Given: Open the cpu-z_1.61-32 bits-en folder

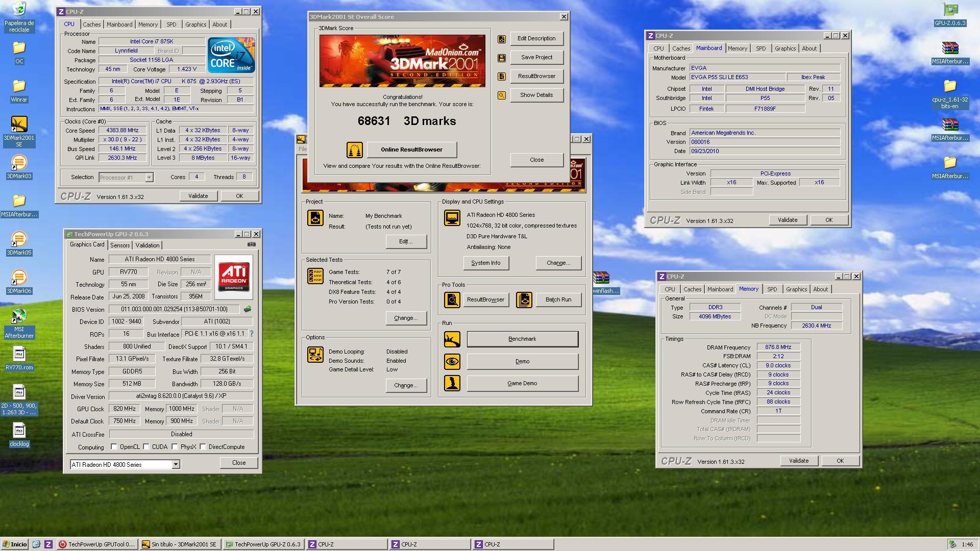Looking at the screenshot, I should coord(950,94).
